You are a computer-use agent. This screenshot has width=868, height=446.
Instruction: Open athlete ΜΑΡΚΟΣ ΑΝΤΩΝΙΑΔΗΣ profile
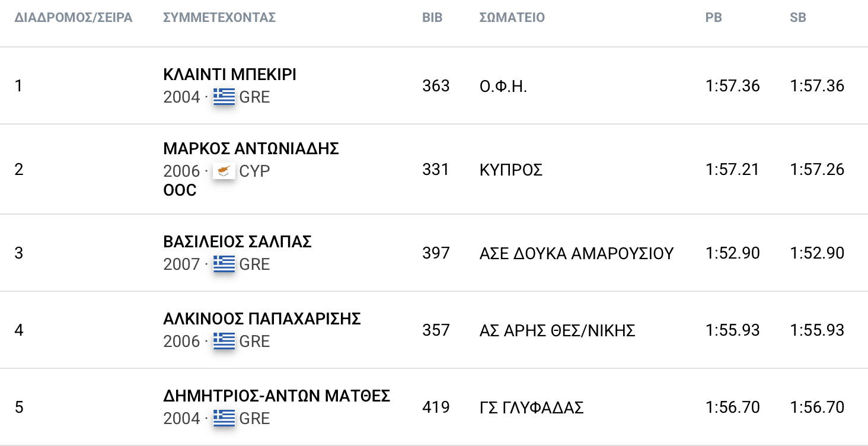pos(251,148)
